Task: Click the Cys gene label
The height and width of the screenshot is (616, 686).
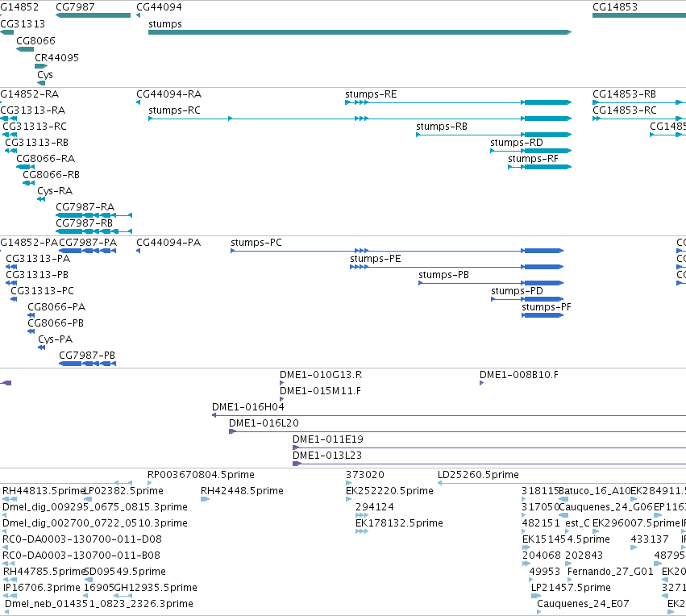Action: 45,75
